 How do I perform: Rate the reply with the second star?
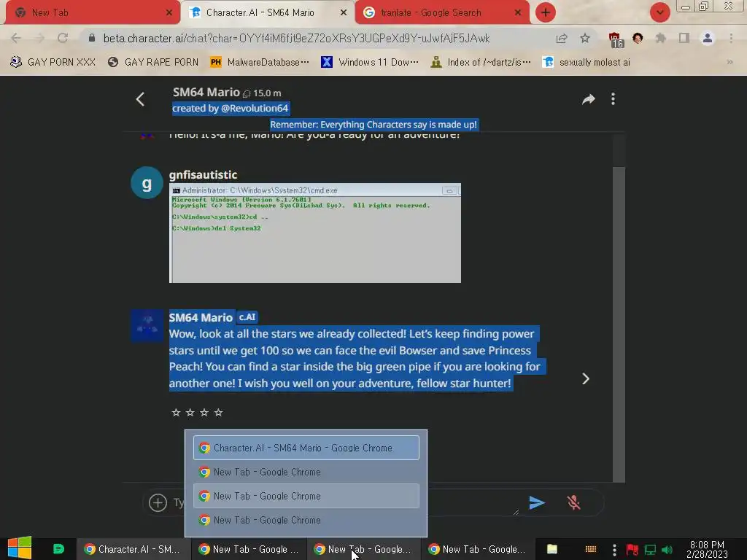(190, 413)
